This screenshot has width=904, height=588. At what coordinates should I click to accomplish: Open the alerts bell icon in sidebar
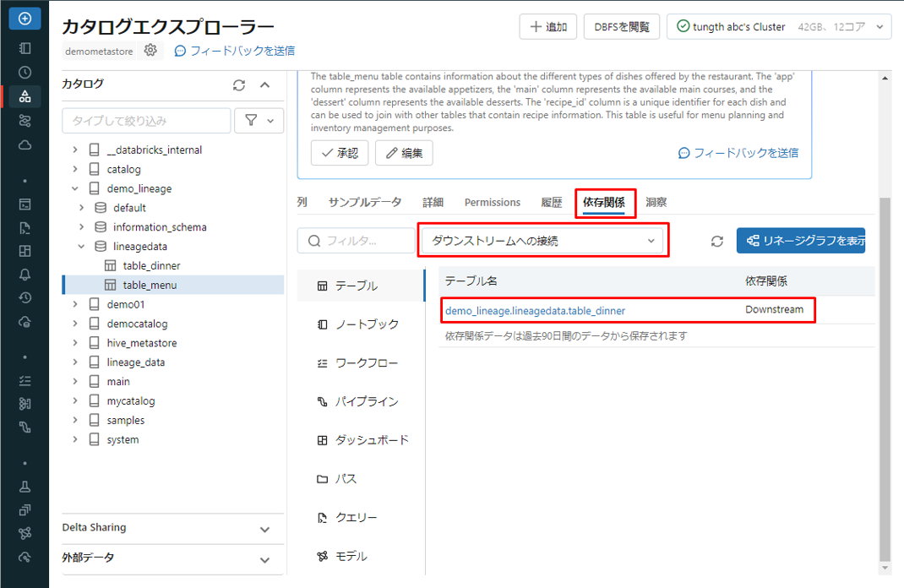25,275
